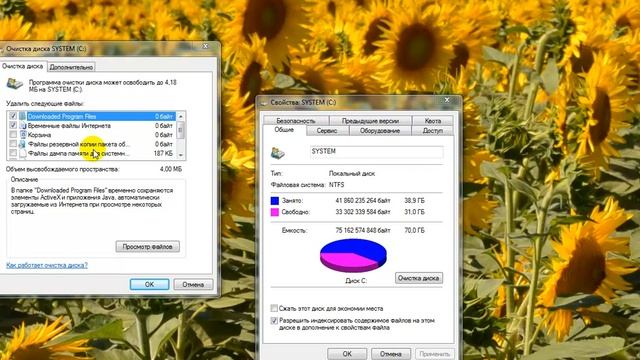Check the Корзина checkbox
640x360 pixels.
tap(13, 135)
